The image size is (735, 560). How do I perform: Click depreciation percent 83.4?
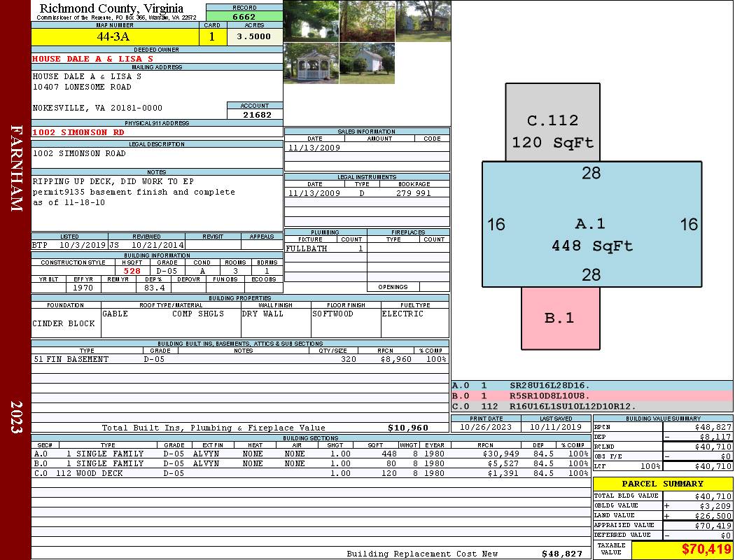(x=155, y=288)
